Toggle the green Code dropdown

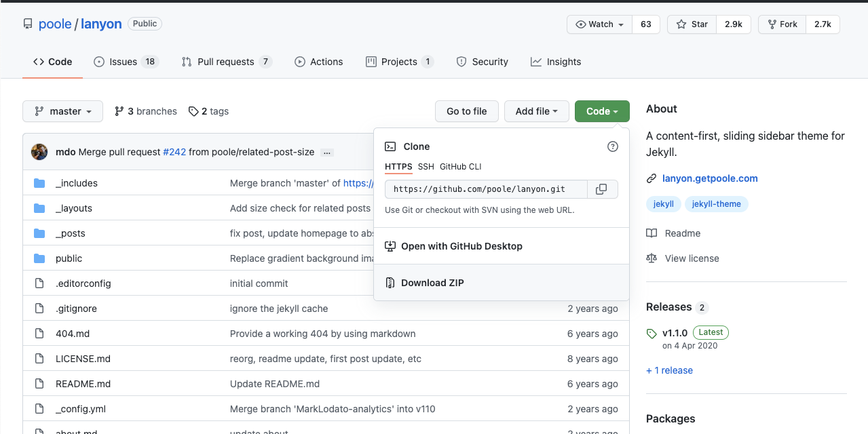[x=602, y=111]
